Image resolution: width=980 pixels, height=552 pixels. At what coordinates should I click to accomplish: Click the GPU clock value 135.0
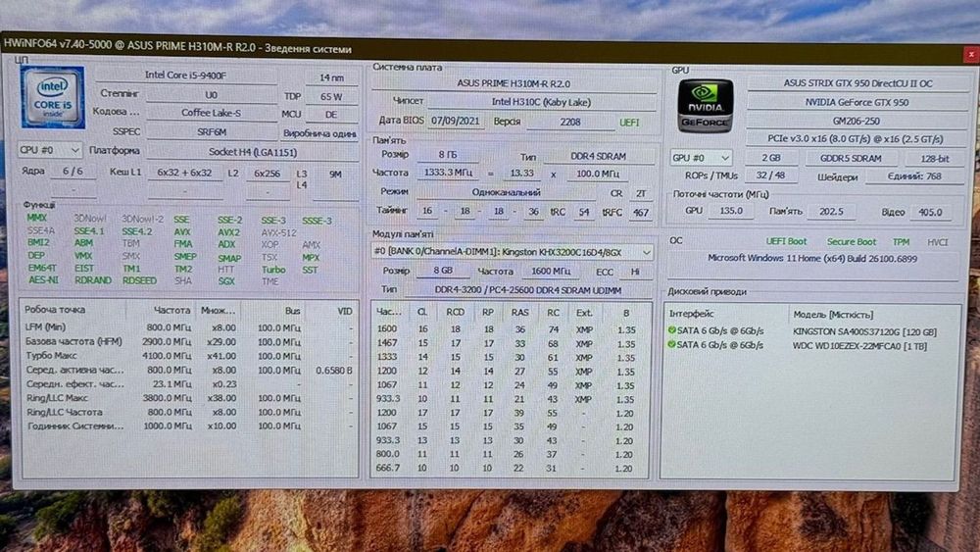[x=731, y=211]
